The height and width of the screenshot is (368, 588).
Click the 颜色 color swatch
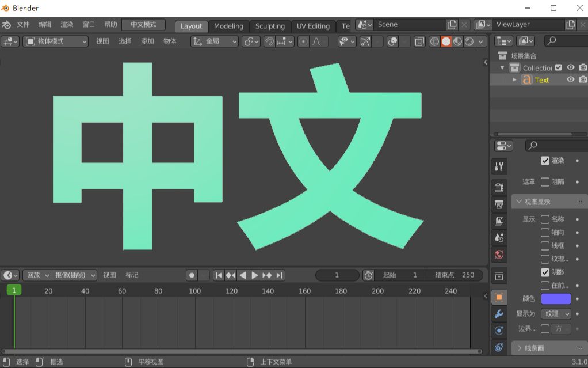[556, 298]
